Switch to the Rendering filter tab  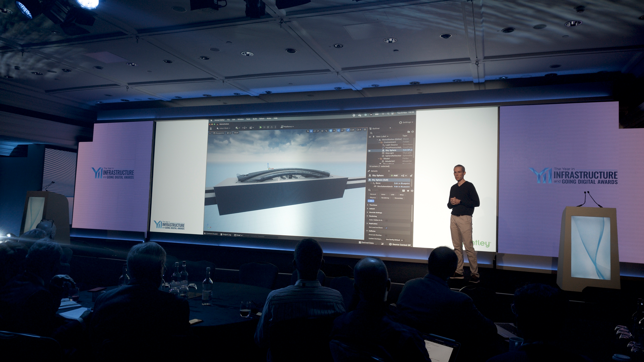(385, 198)
